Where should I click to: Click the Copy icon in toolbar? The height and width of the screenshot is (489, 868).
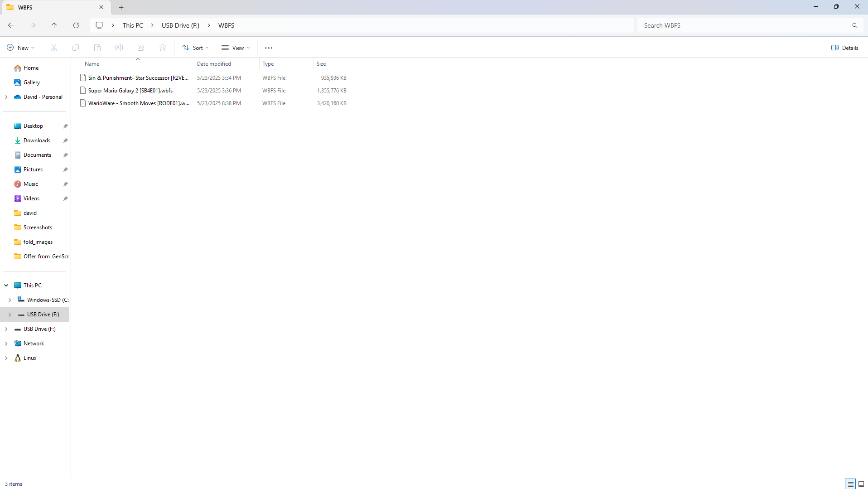76,48
